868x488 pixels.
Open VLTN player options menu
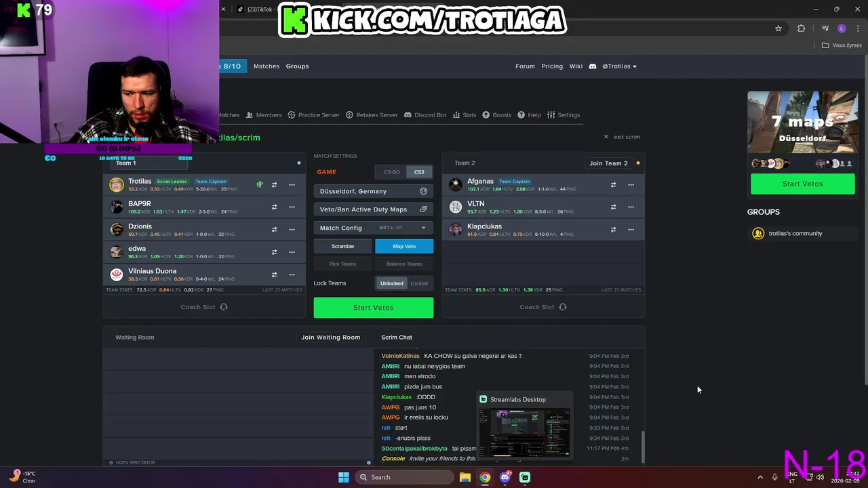click(x=631, y=207)
